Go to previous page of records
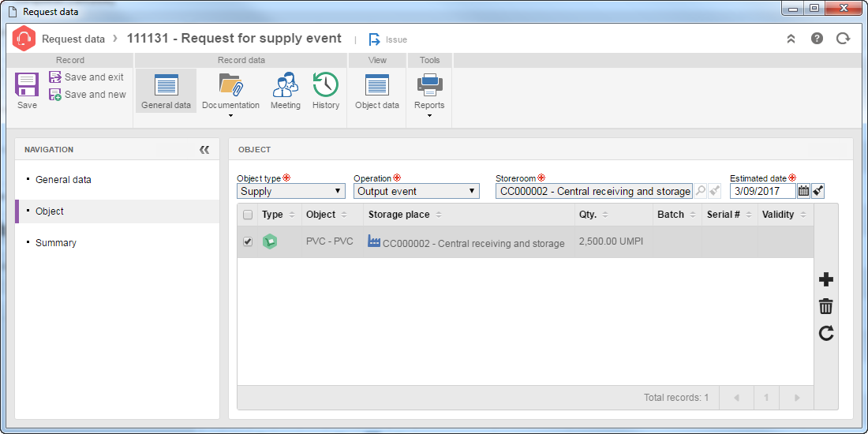The image size is (868, 434). point(736,398)
